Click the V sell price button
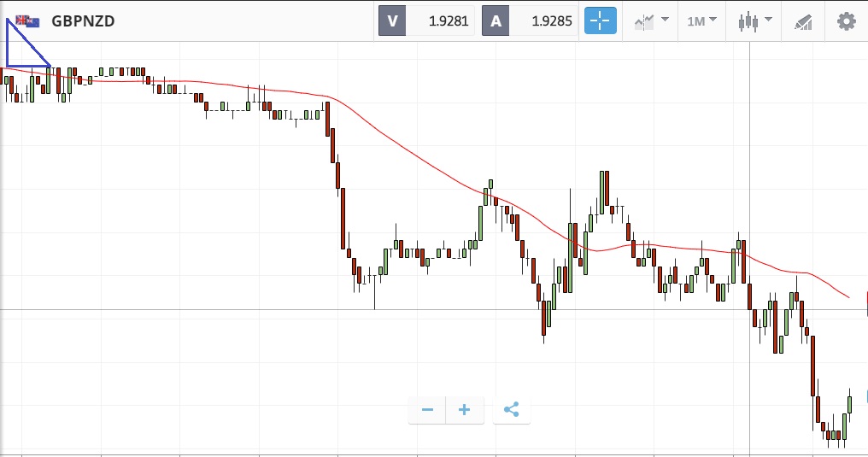 392,21
